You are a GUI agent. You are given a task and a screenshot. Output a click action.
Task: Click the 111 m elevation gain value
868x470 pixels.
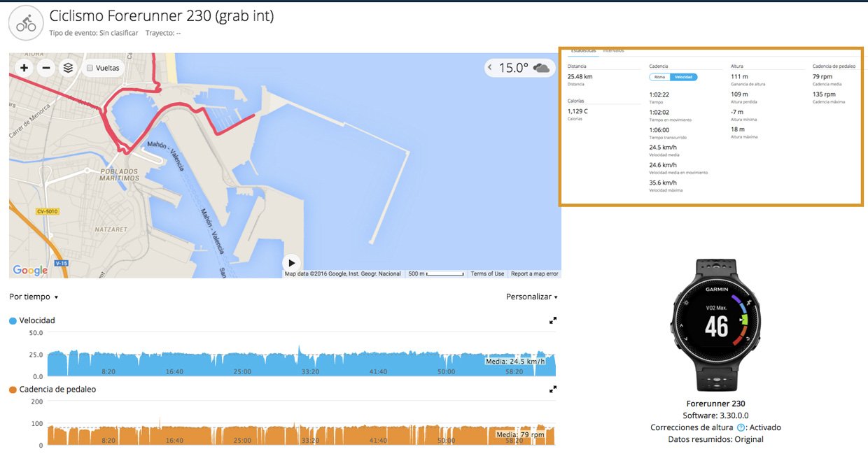[x=740, y=76]
